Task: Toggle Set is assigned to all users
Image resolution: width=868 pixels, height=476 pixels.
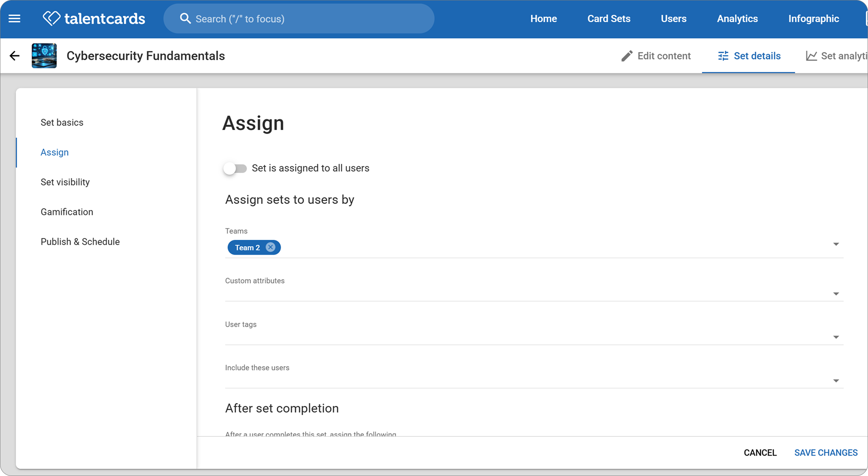Action: click(x=235, y=168)
